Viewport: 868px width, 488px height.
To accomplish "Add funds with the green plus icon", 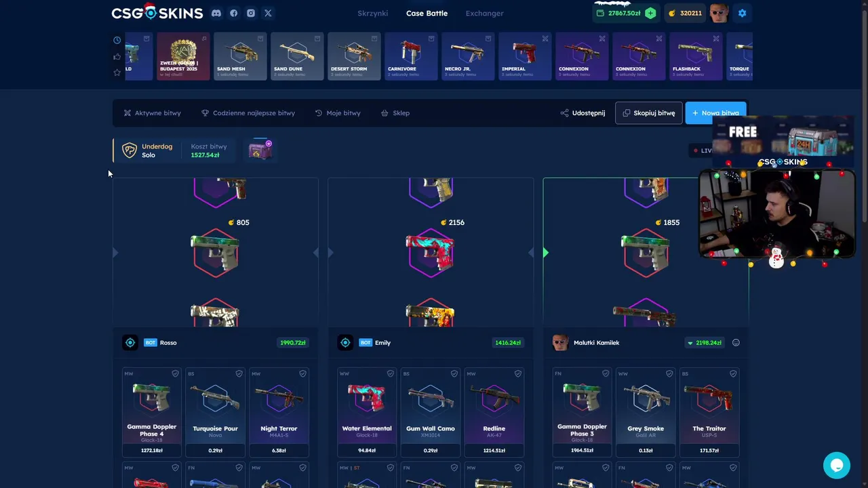I will 650,13.
